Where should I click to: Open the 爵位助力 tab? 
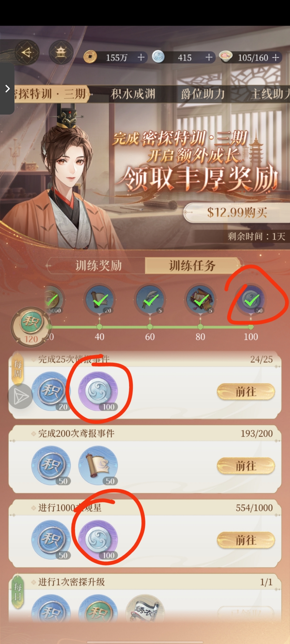[x=203, y=94]
